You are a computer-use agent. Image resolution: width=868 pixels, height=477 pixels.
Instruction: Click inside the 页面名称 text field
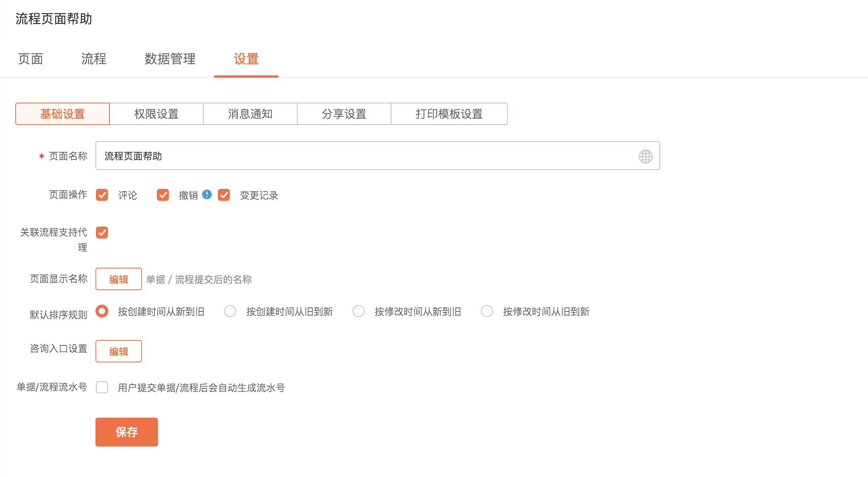pyautogui.click(x=361, y=156)
